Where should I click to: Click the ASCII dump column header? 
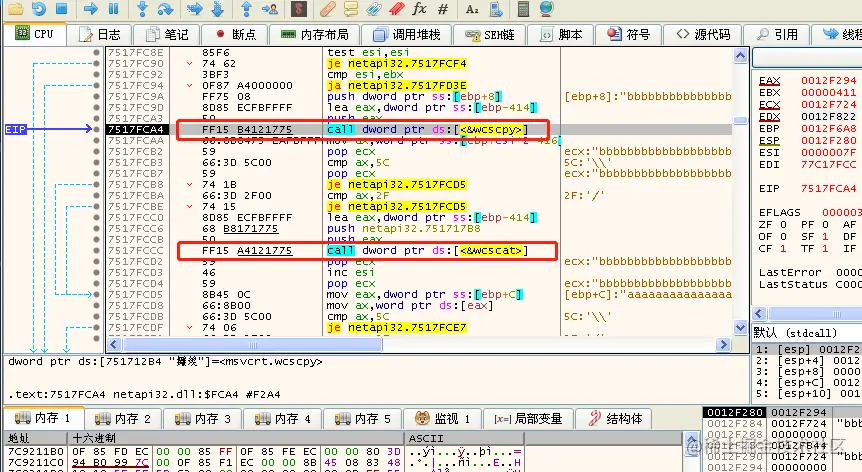click(465, 438)
